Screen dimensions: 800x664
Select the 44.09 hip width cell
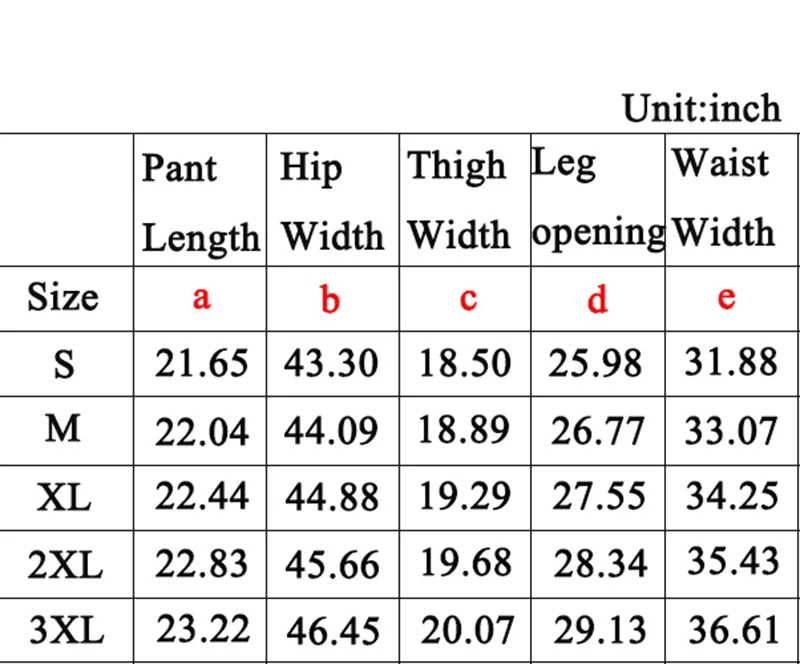click(331, 430)
